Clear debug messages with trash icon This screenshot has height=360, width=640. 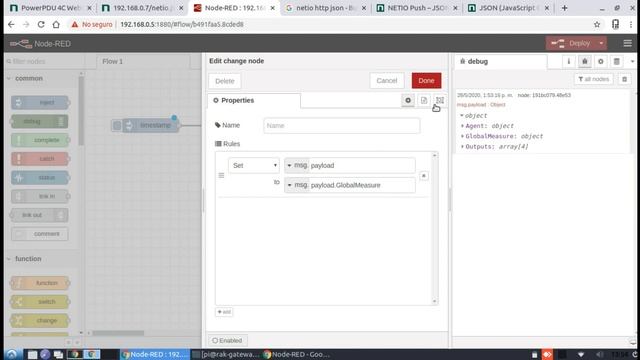point(624,79)
